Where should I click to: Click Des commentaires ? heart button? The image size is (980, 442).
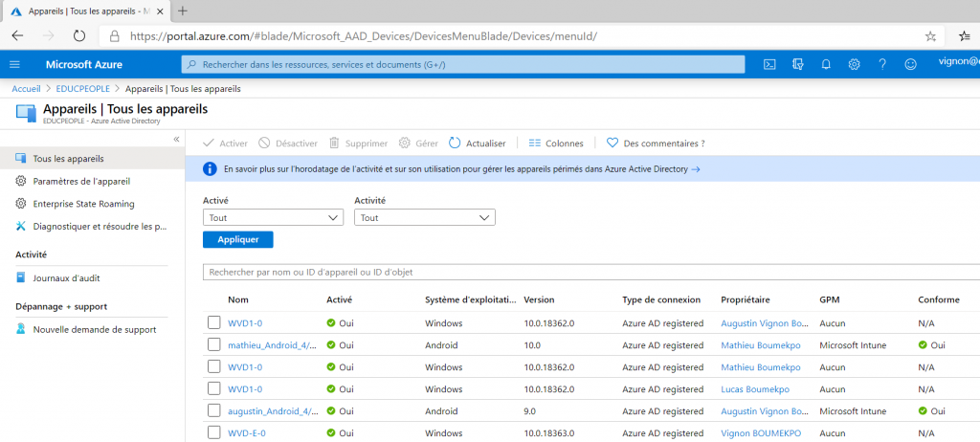point(656,144)
